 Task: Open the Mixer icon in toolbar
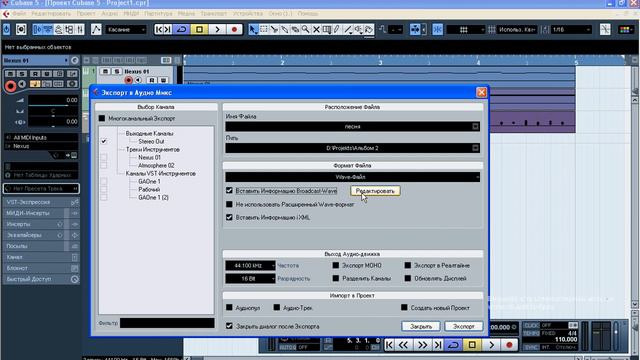[x=80, y=29]
